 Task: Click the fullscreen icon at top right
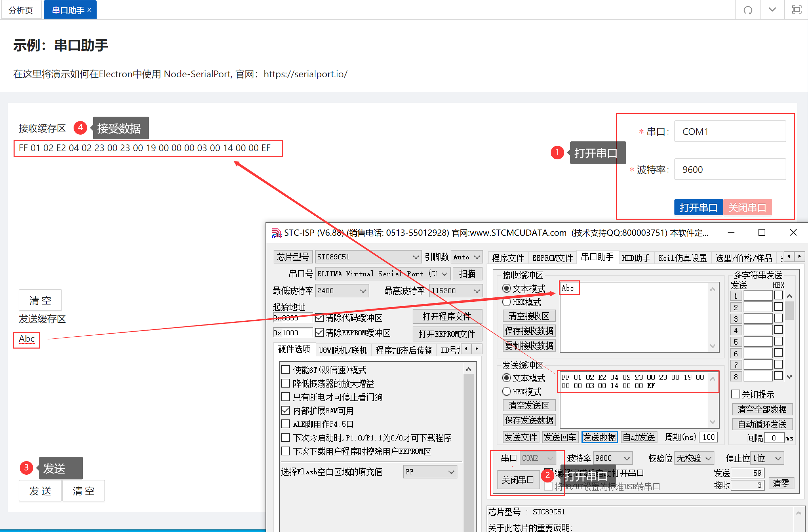coord(796,9)
